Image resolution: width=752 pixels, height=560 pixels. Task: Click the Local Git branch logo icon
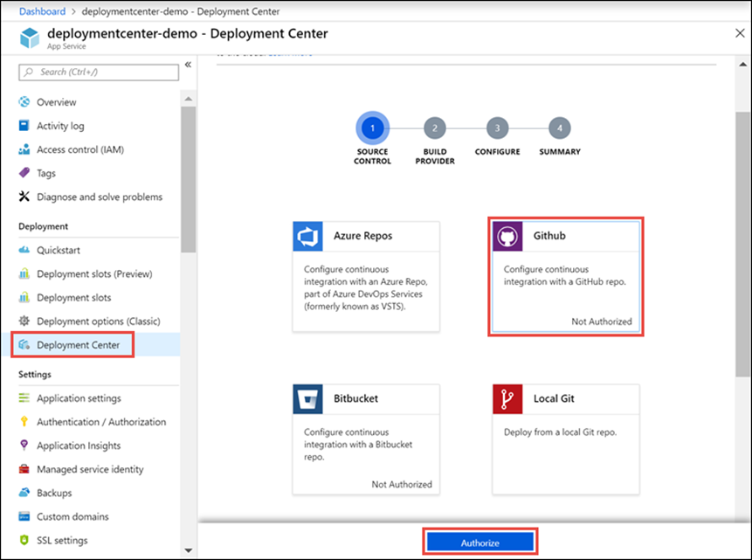[x=507, y=398]
